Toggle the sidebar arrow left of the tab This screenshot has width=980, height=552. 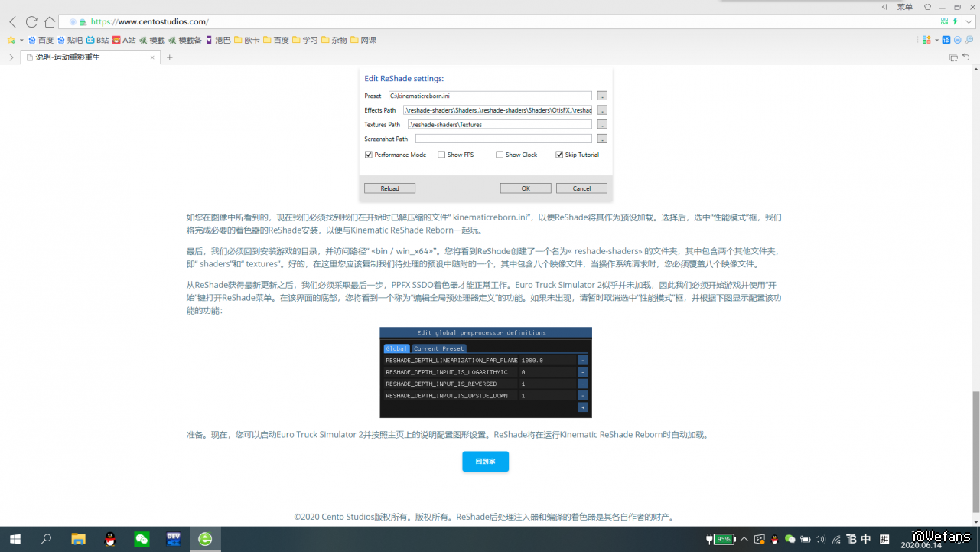10,57
